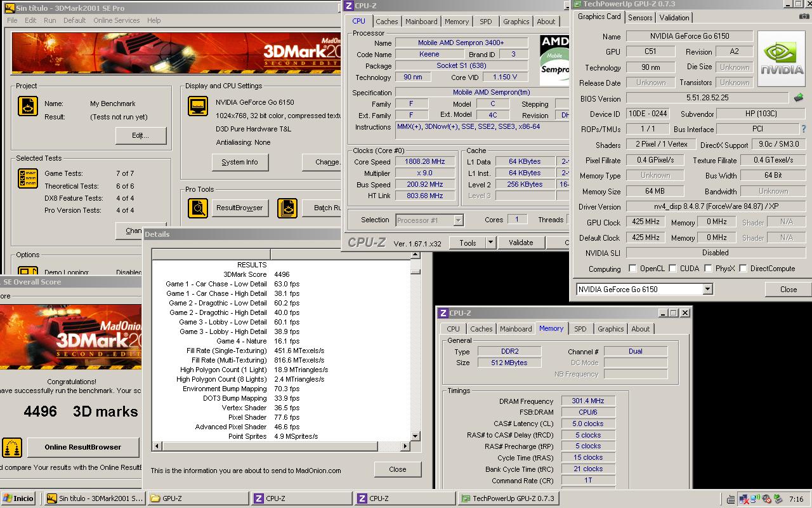
Task: Enable the CUDA checkbox
Action: (x=672, y=269)
